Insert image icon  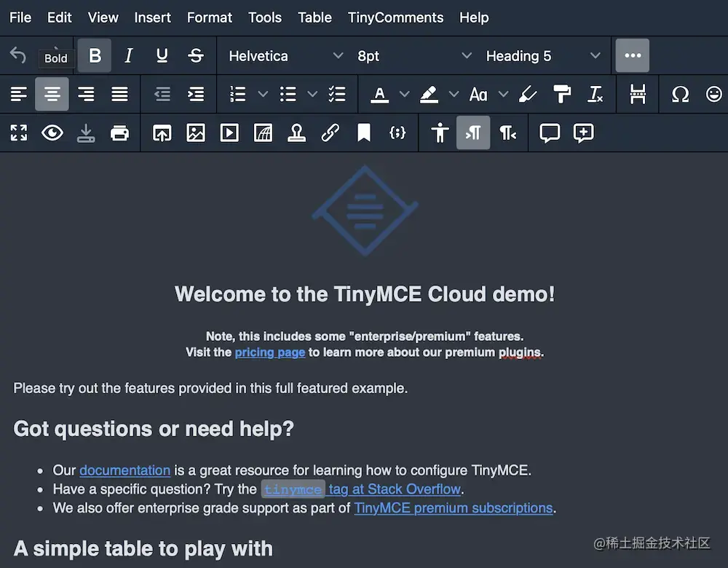click(x=196, y=133)
